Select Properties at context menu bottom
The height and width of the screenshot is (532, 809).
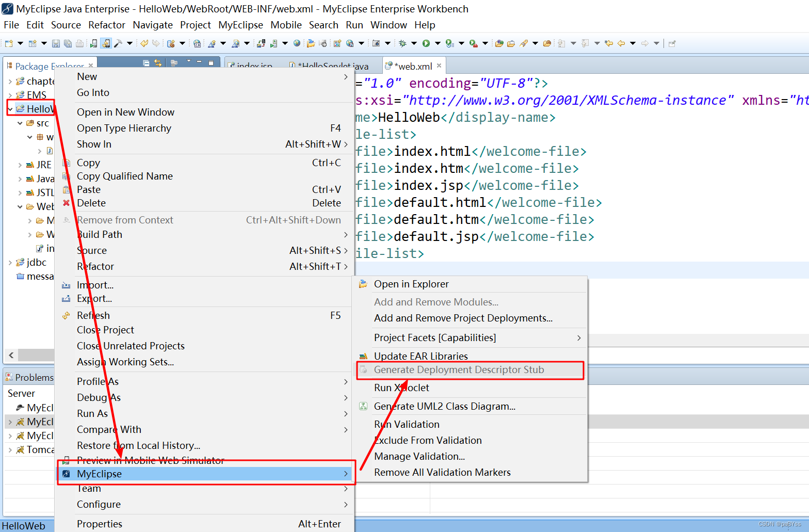pyautogui.click(x=204, y=524)
